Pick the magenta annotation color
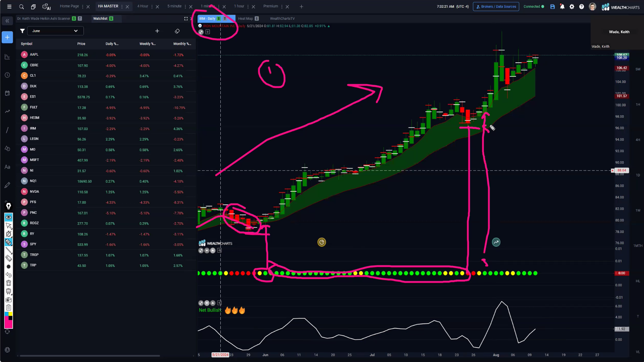 (x=8, y=324)
